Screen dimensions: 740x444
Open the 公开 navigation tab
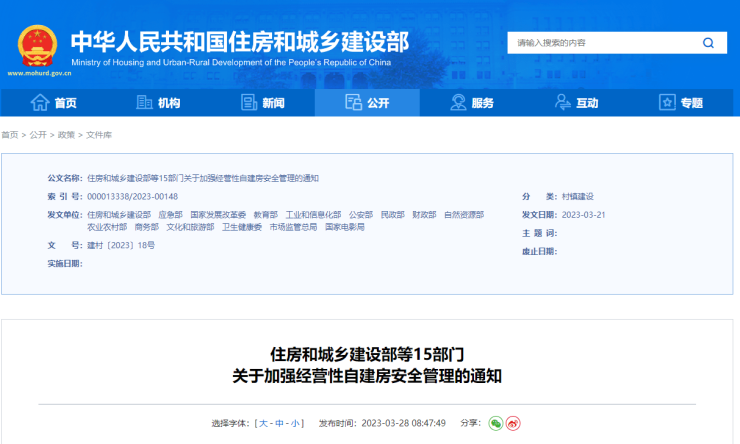(x=367, y=102)
